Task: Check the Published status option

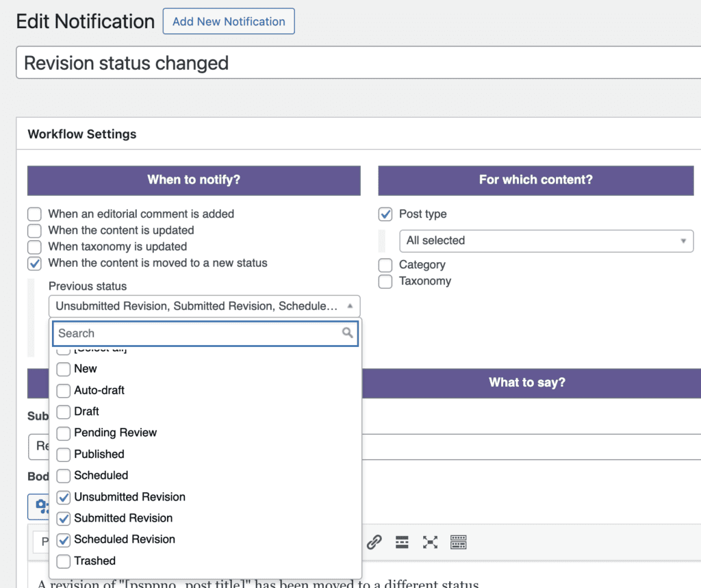Action: (64, 454)
